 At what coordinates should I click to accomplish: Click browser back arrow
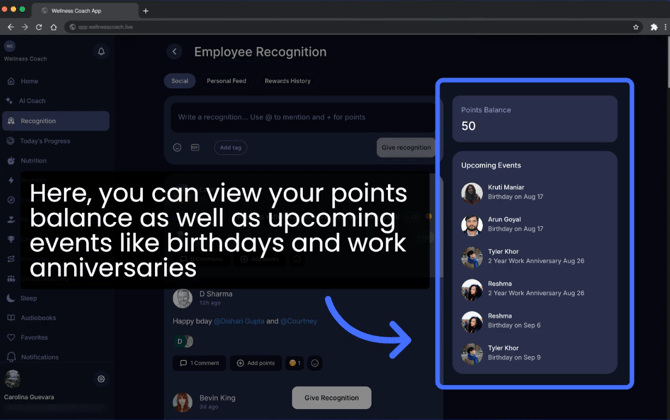click(x=11, y=27)
